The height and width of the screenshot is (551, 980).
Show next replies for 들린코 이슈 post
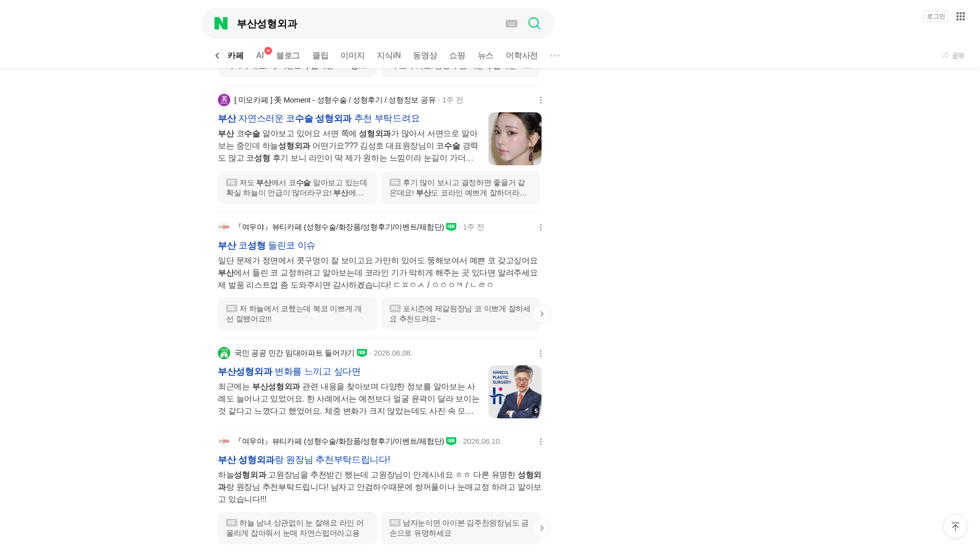point(542,314)
